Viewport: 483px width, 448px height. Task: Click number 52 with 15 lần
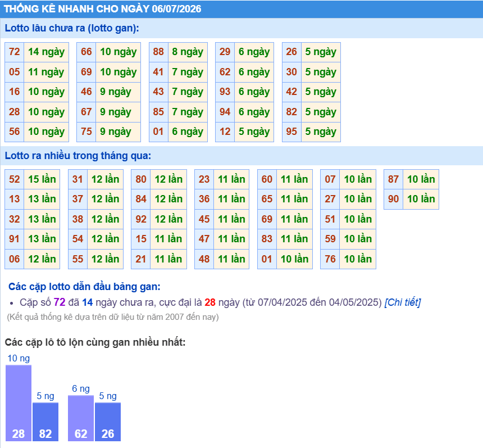click(15, 179)
